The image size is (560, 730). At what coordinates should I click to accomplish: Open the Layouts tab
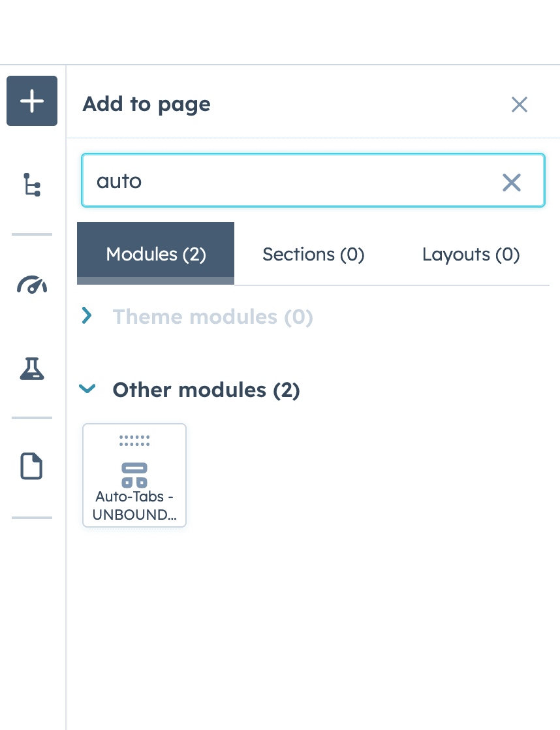pyautogui.click(x=471, y=254)
